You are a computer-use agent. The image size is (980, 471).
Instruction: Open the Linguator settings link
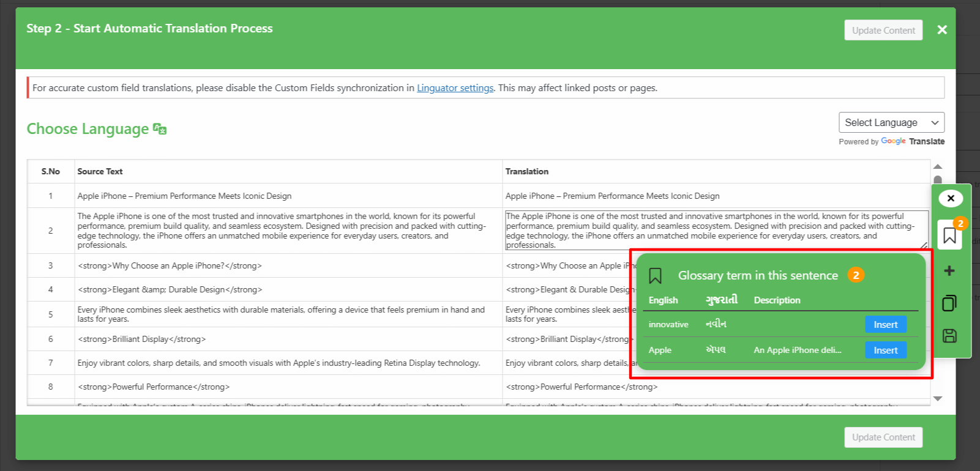[x=455, y=88]
